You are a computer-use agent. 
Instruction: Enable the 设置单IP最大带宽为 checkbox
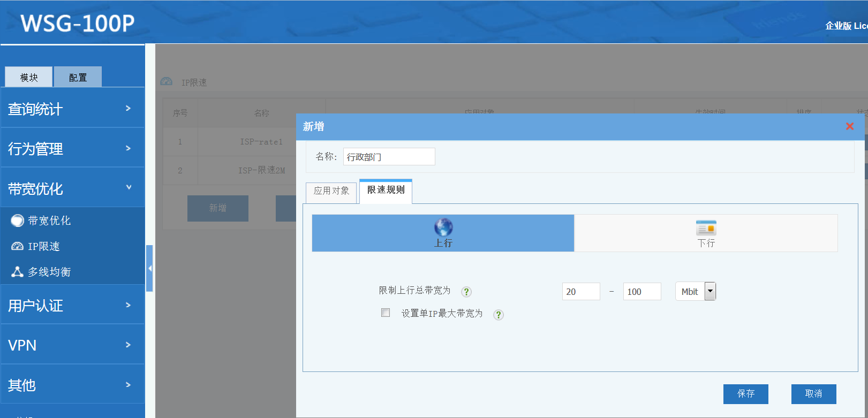pos(386,313)
